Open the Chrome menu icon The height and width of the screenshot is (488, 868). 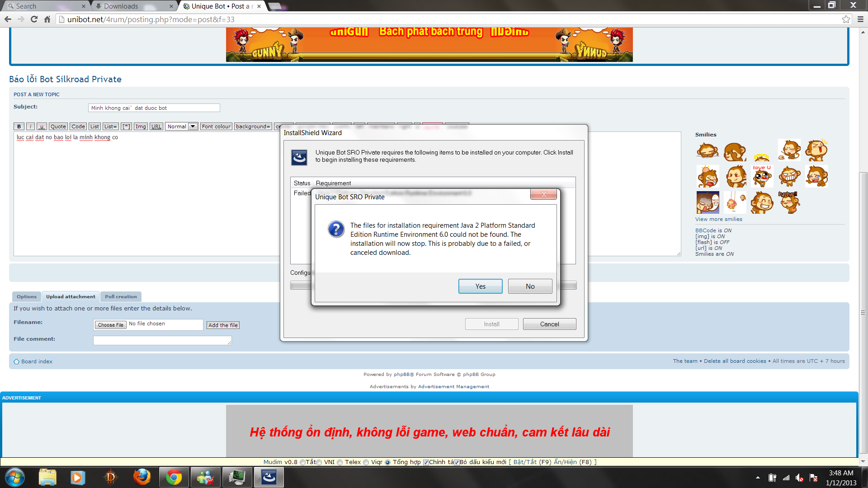(x=860, y=19)
